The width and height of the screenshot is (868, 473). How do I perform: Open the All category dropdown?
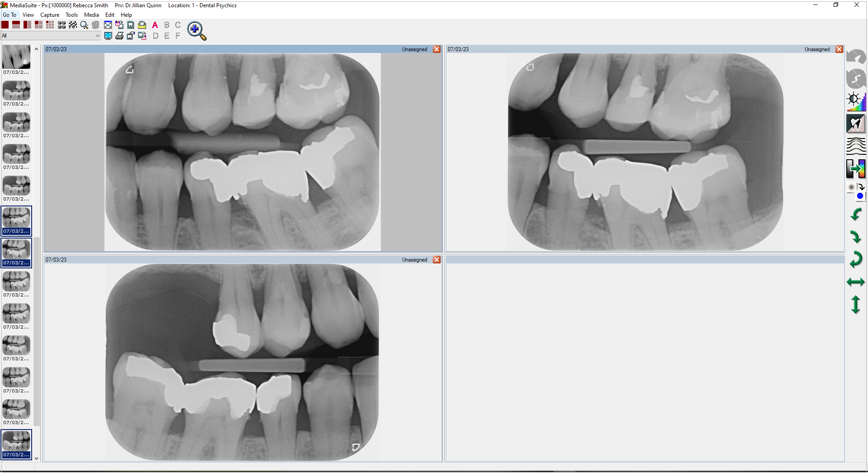tap(51, 36)
